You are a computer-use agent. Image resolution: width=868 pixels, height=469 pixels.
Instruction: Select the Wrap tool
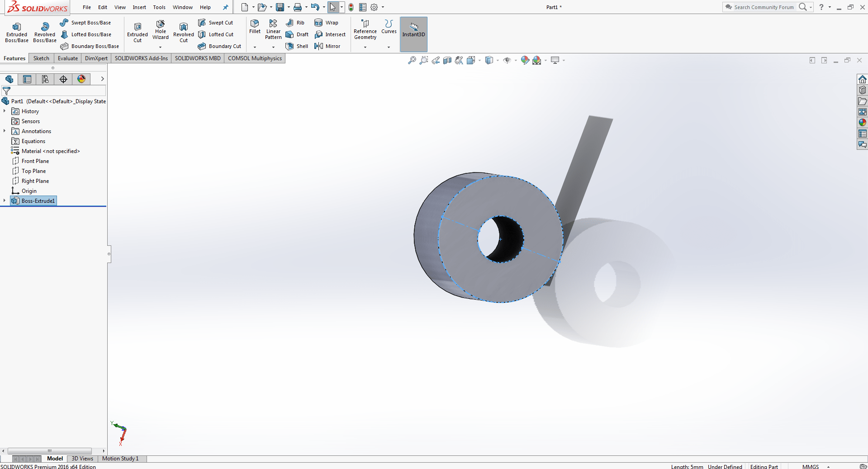326,23
